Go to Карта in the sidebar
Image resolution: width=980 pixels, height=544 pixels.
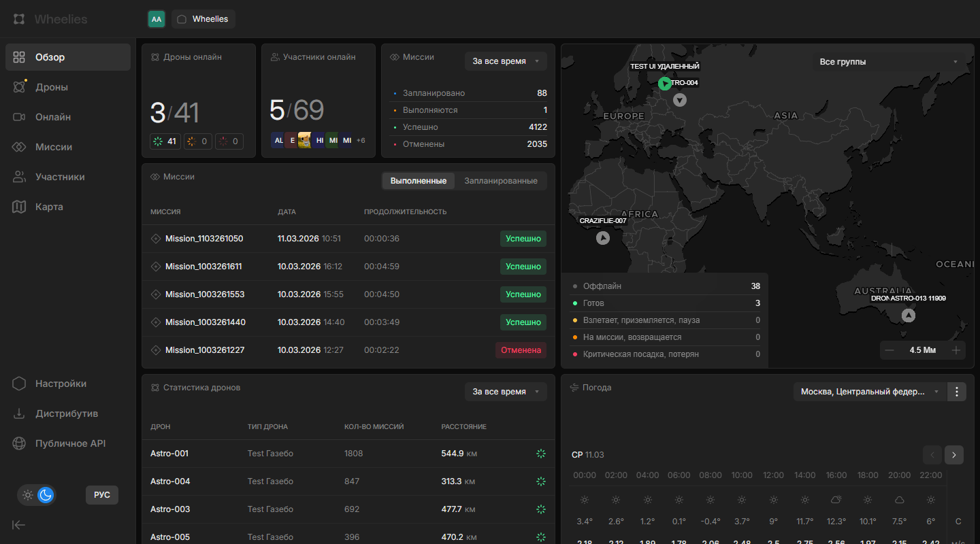pos(49,207)
